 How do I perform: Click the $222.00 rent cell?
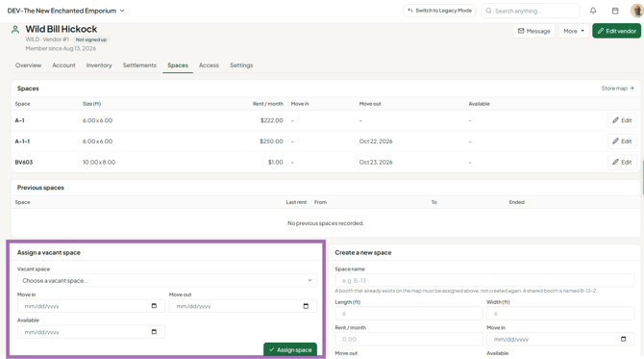pyautogui.click(x=271, y=120)
